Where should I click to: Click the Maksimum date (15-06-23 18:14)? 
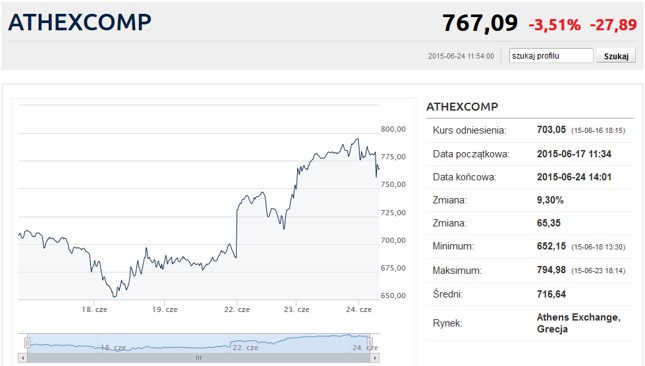(598, 271)
